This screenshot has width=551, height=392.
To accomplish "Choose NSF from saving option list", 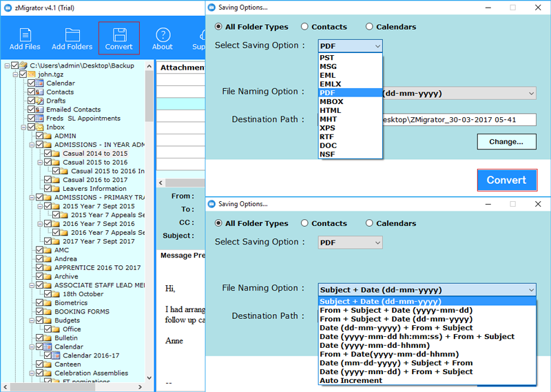I will point(350,154).
